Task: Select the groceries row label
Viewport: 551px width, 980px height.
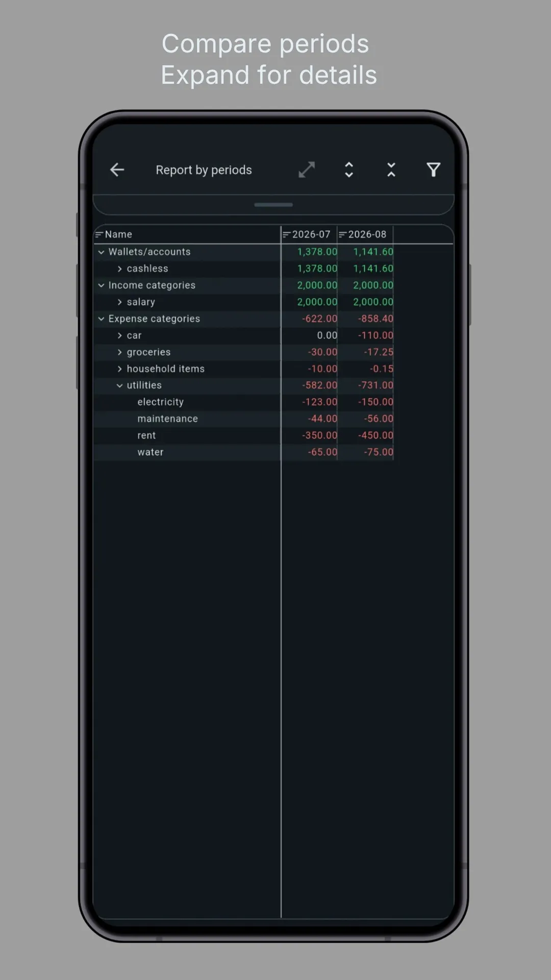Action: pos(148,352)
